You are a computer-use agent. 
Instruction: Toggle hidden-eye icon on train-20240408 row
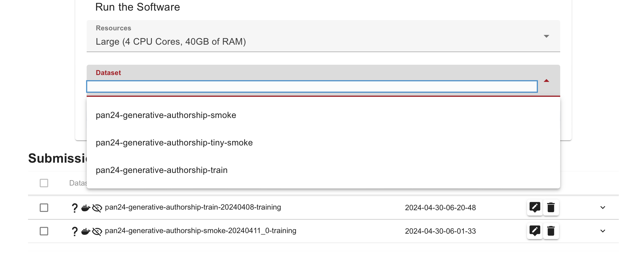tap(97, 208)
